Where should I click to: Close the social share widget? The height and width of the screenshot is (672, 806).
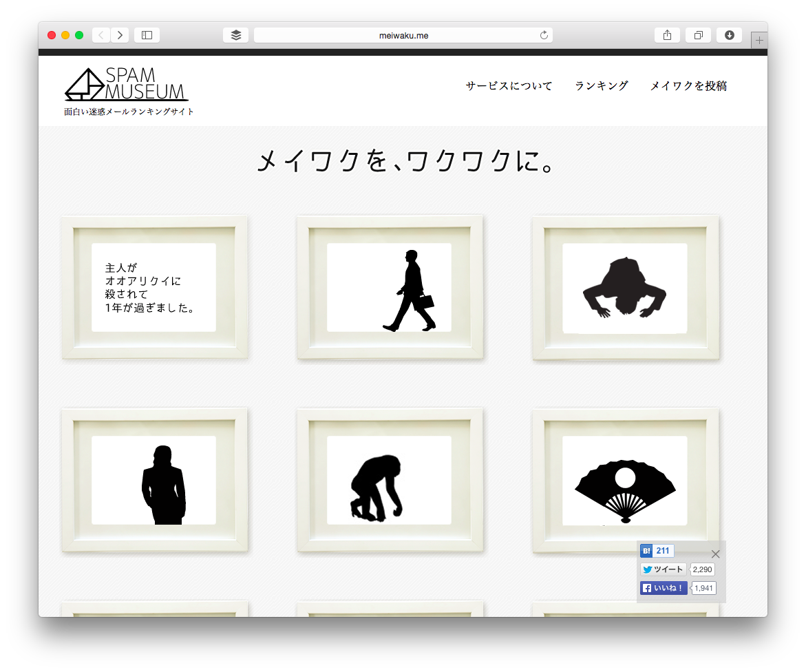click(716, 554)
